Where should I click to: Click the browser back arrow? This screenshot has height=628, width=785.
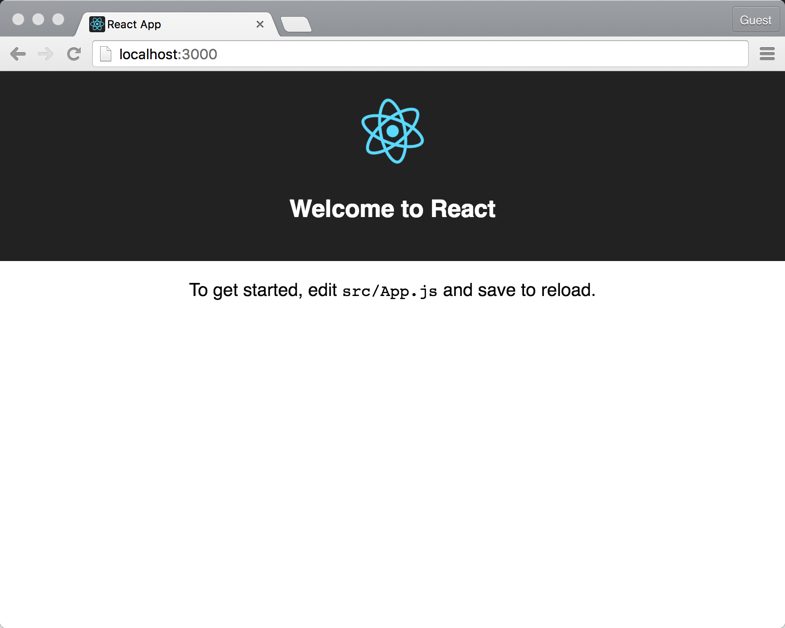(x=18, y=54)
